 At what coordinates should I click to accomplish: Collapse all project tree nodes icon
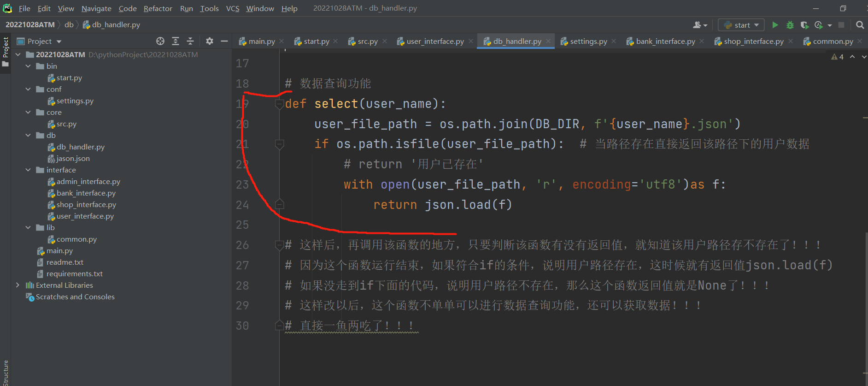click(x=190, y=41)
